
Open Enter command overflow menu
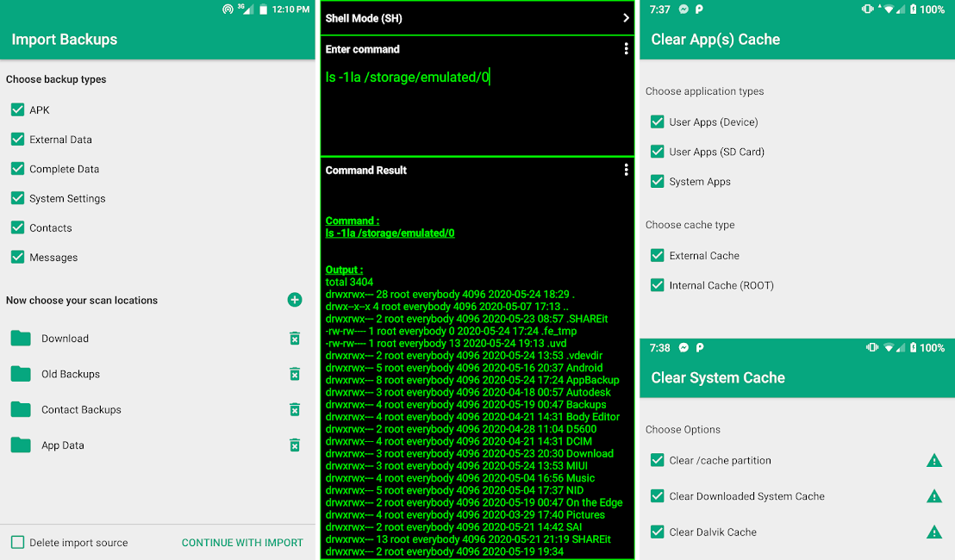point(626,49)
